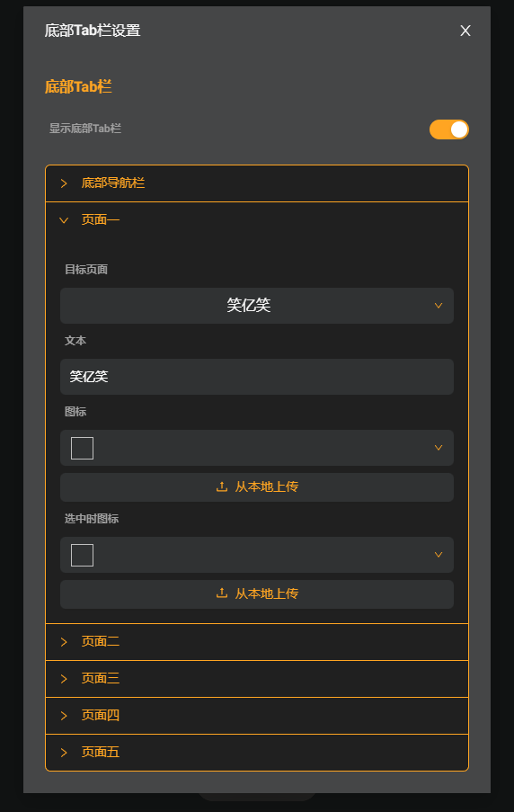The height and width of the screenshot is (812, 514).
Task: Open the 目标页面 dropdown showing 笑亿笑
Action: coord(257,306)
